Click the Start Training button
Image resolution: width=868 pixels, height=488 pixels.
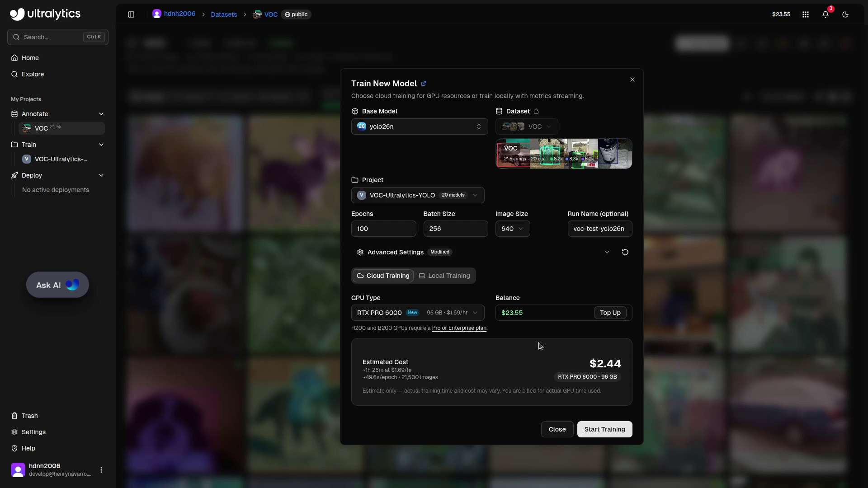(x=604, y=429)
